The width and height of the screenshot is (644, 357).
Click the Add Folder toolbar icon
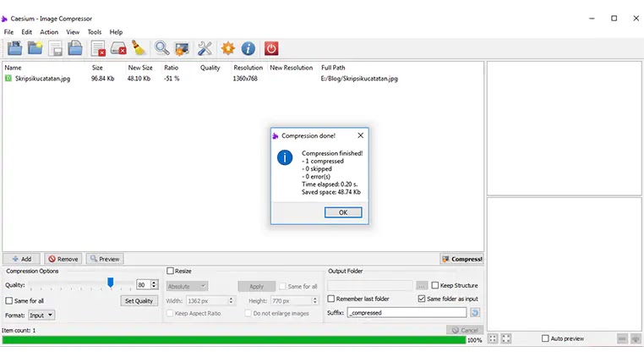click(x=35, y=48)
